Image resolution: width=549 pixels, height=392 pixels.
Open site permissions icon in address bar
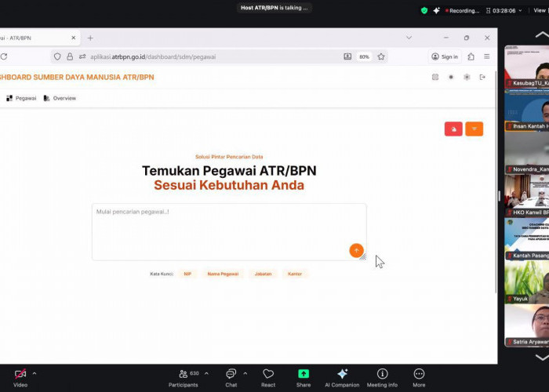tap(82, 56)
